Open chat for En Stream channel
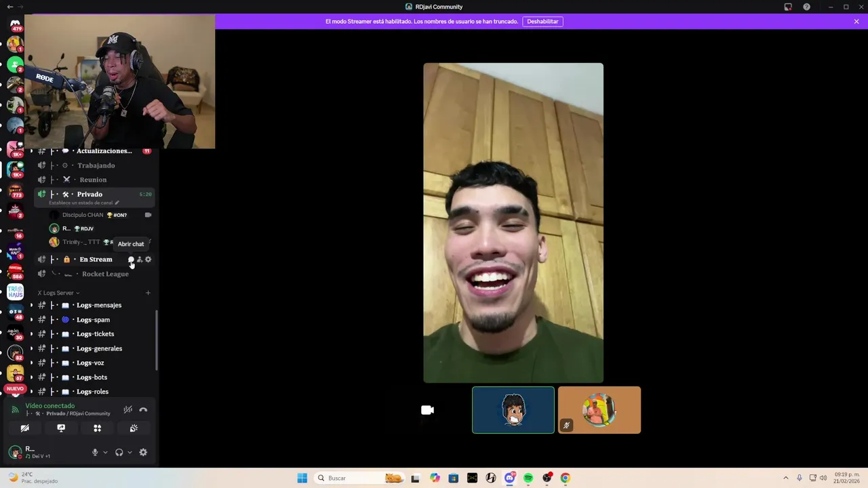The height and width of the screenshot is (488, 868). click(131, 260)
